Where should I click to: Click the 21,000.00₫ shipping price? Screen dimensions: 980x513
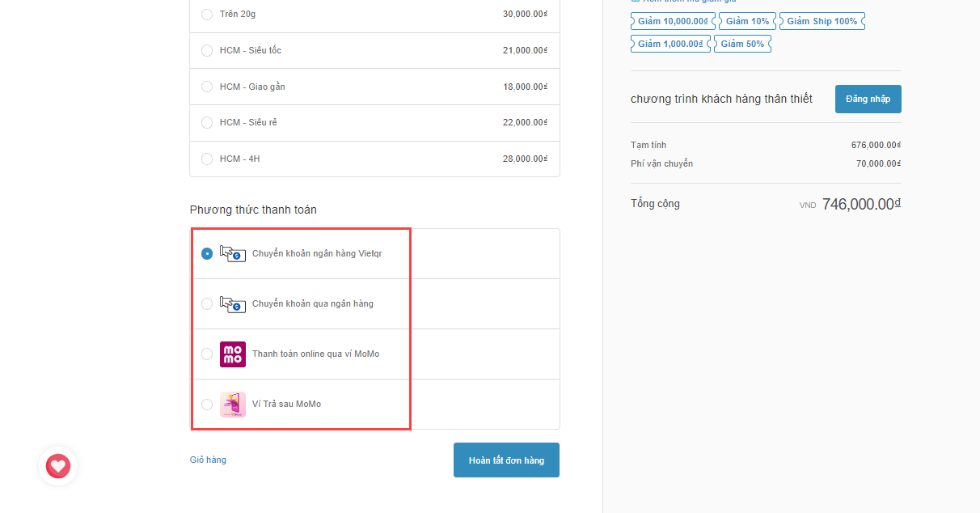coord(526,50)
